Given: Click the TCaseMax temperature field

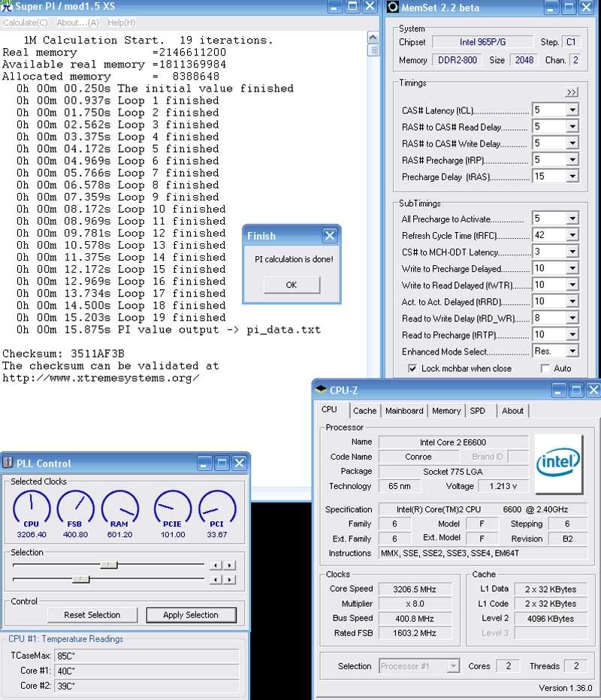Looking at the screenshot, I should click(146, 656).
